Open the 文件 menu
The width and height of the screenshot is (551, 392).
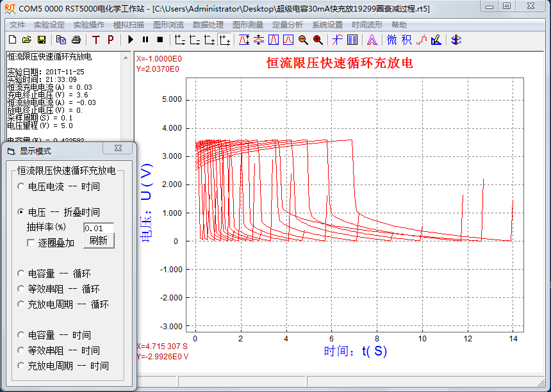[x=17, y=25]
